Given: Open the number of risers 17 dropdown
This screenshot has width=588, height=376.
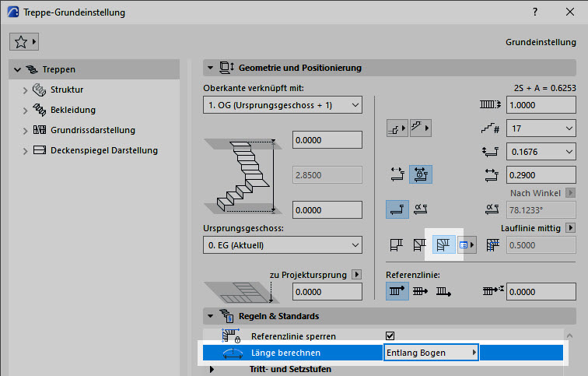Looking at the screenshot, I should click(541, 128).
